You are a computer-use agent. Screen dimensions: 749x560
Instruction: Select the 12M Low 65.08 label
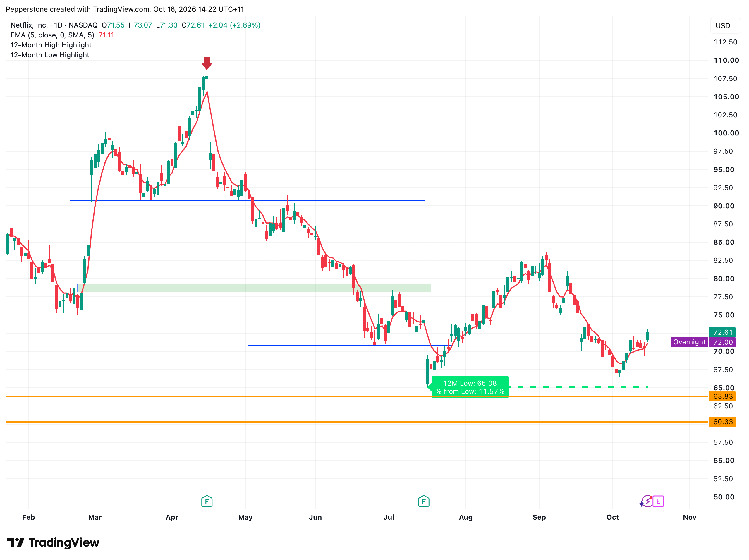470,387
